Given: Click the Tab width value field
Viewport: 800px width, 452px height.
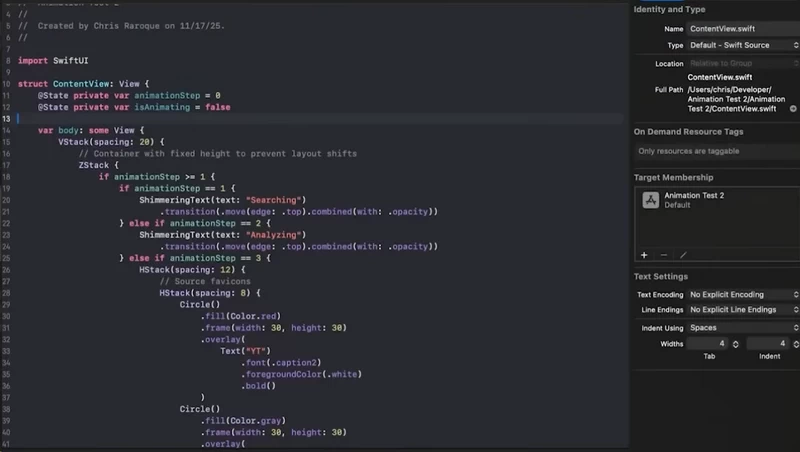Looking at the screenshot, I should [x=707, y=344].
